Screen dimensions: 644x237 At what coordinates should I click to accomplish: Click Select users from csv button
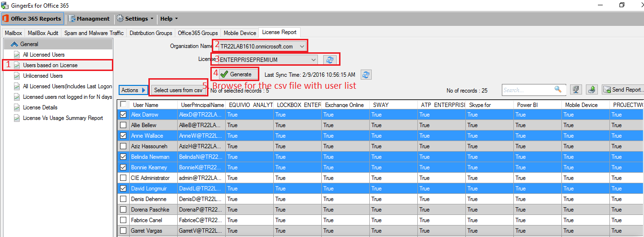click(178, 90)
